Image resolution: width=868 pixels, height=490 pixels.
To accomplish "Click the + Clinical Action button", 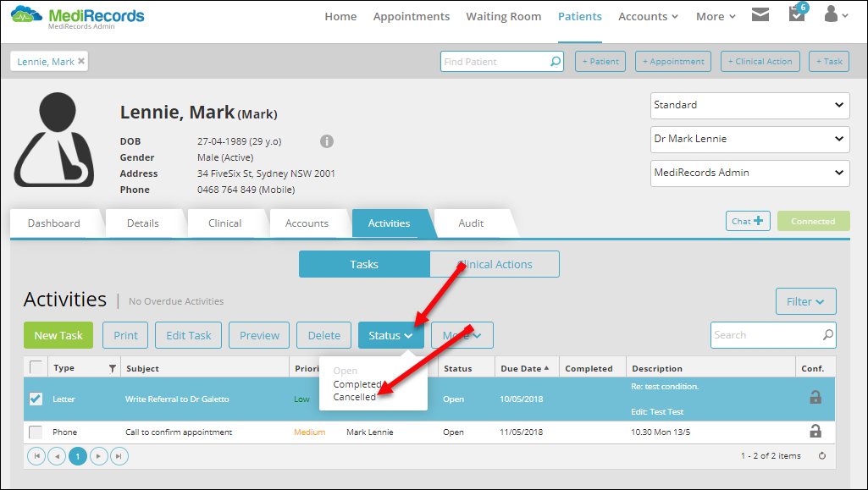I will point(760,62).
